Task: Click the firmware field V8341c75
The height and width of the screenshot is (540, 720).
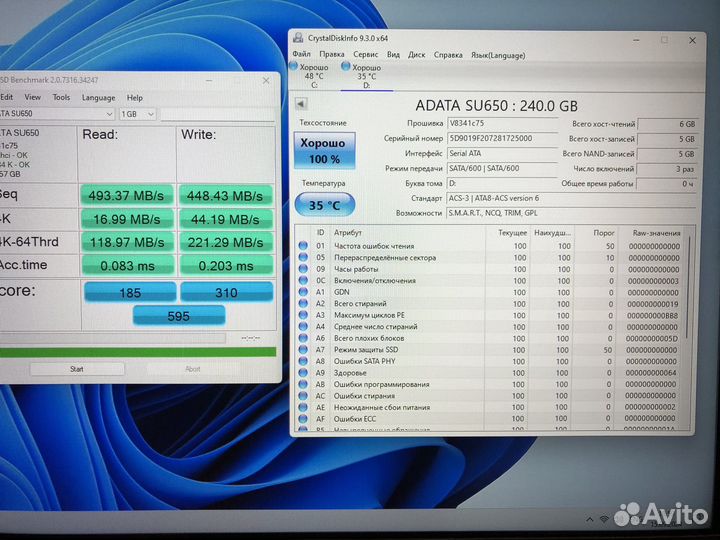Action: pyautogui.click(x=502, y=123)
